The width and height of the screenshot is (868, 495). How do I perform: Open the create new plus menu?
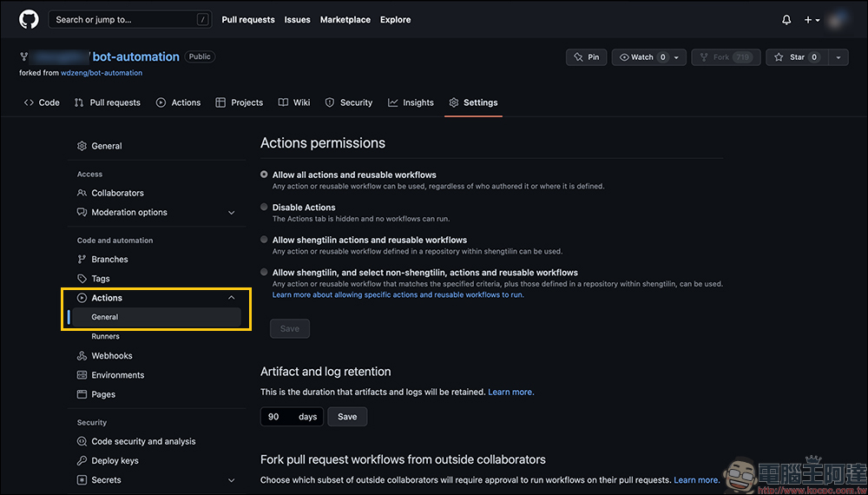pyautogui.click(x=812, y=20)
